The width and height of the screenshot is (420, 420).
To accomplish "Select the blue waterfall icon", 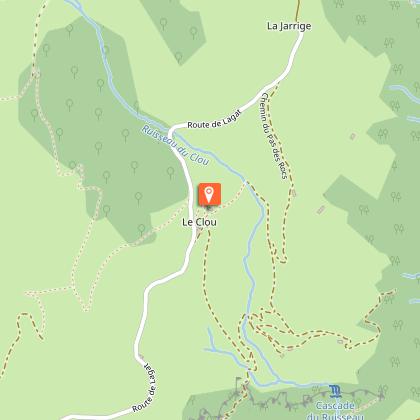I will pyautogui.click(x=335, y=391).
